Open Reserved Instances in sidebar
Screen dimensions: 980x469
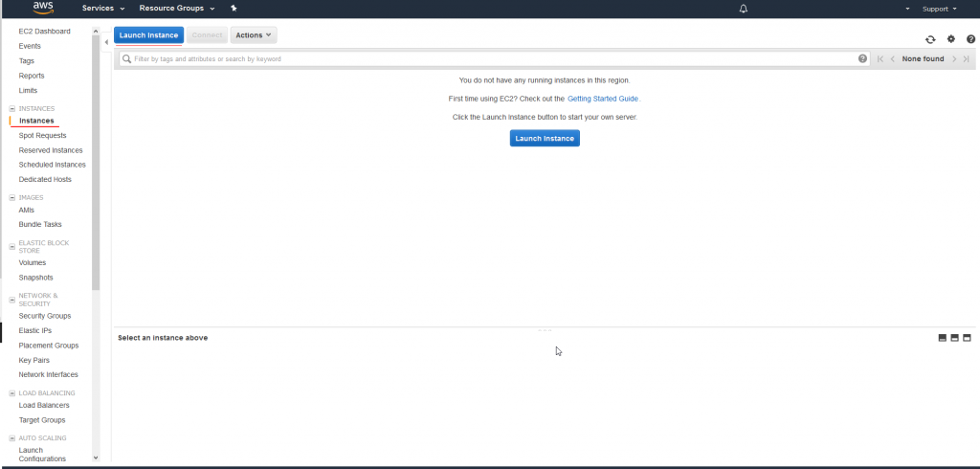(51, 150)
